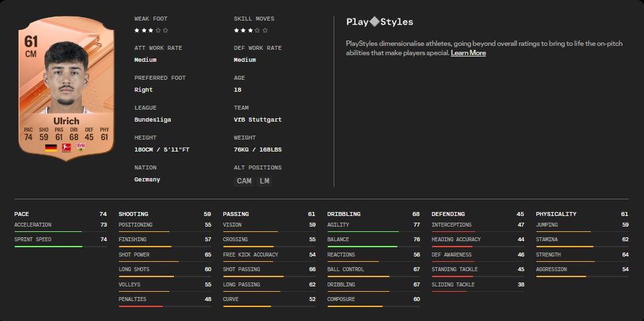Click the Acceleration stat bar

click(49, 231)
